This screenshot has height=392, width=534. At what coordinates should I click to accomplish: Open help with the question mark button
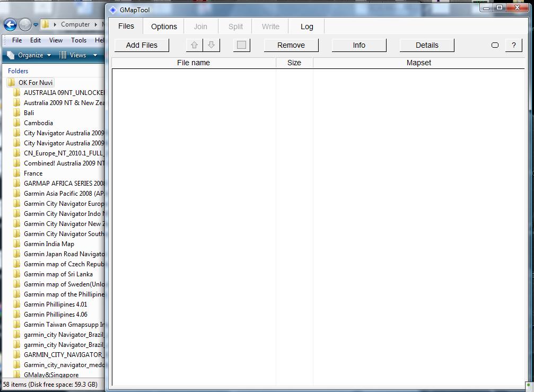(513, 45)
